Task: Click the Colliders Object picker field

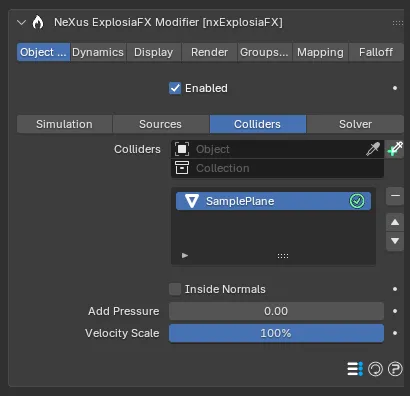Action: tap(277, 149)
